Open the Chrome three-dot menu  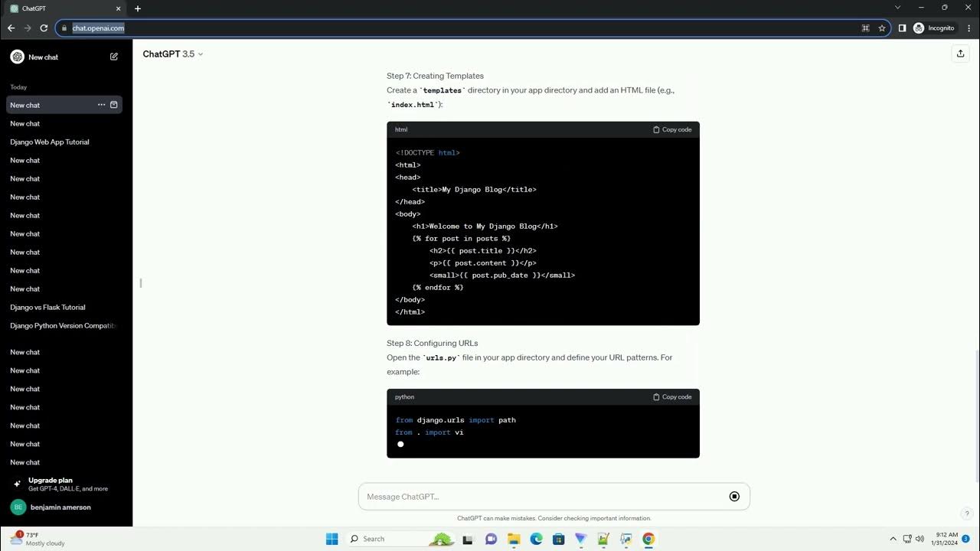point(969,28)
